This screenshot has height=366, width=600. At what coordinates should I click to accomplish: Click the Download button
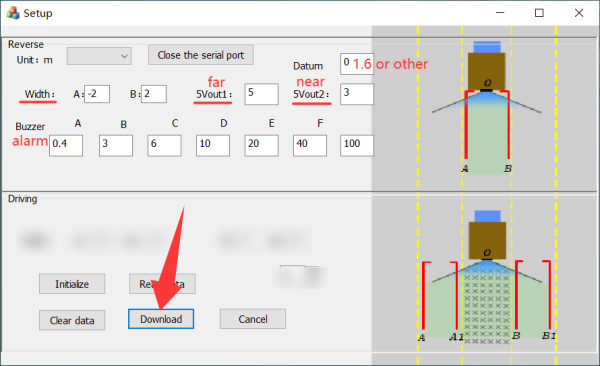[x=161, y=319]
